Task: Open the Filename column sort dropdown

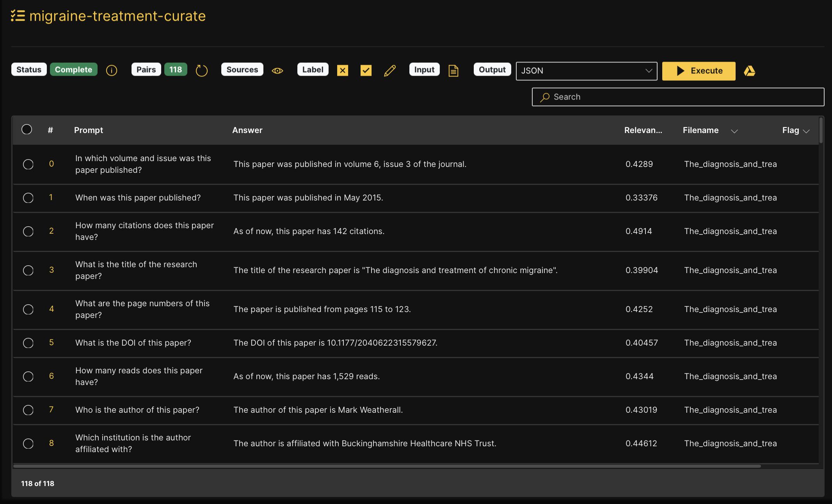Action: 735,131
